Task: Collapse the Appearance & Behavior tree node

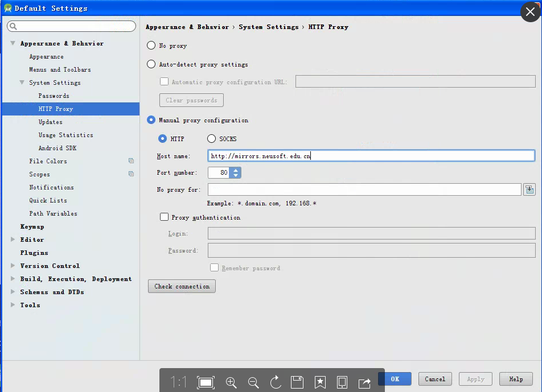Action: coord(13,43)
